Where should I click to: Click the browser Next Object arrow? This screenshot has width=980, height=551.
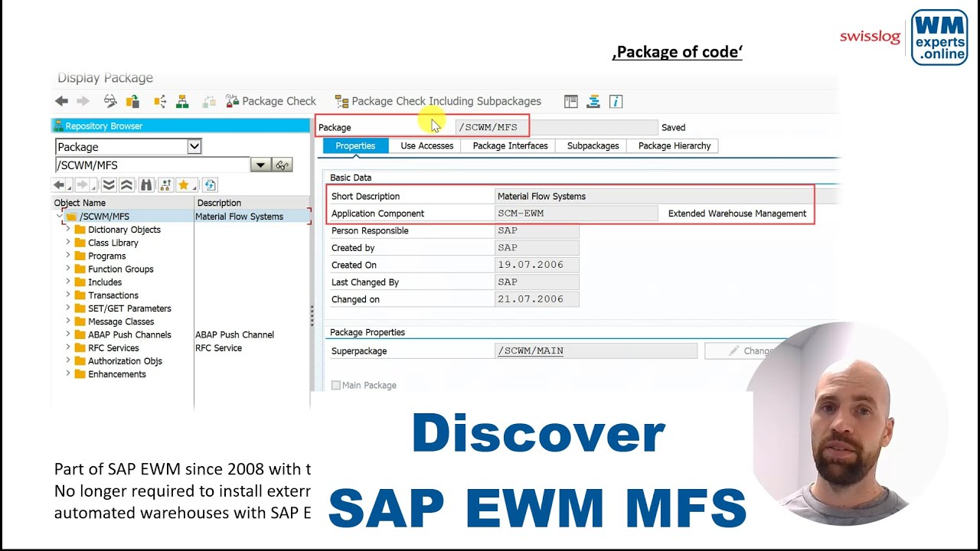tap(84, 185)
